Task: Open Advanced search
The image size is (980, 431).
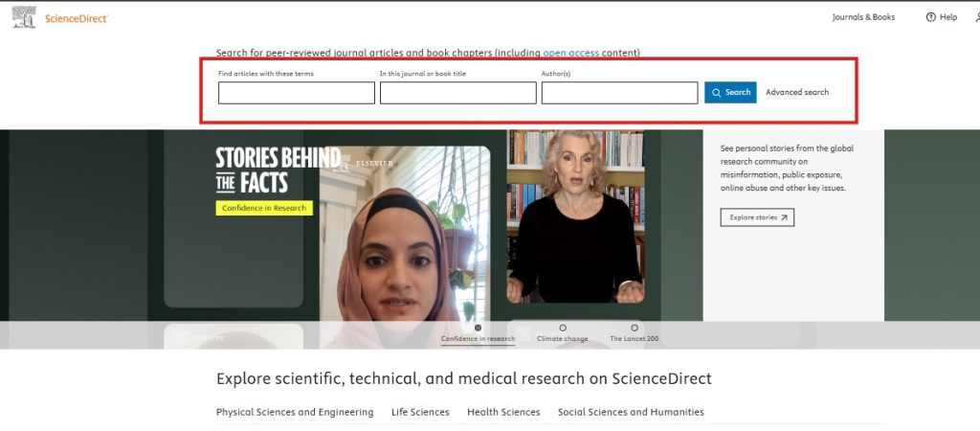Action: (797, 92)
